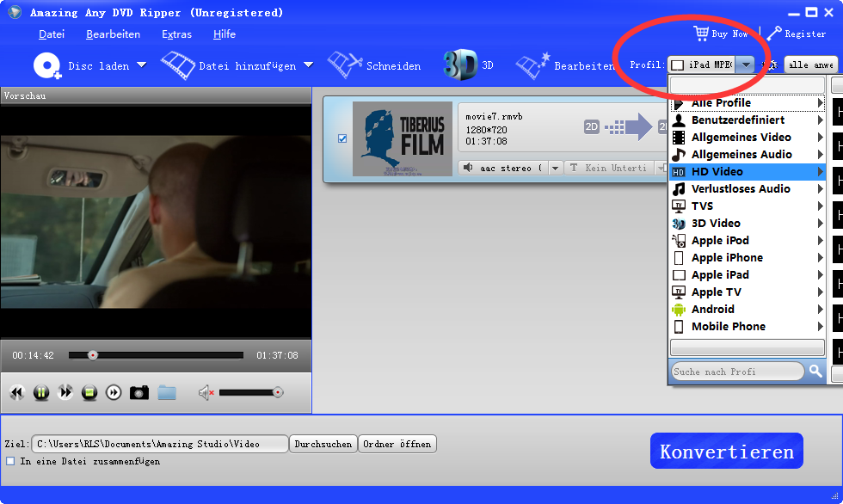Open the Hilfe menu
This screenshot has width=843, height=504.
click(225, 34)
